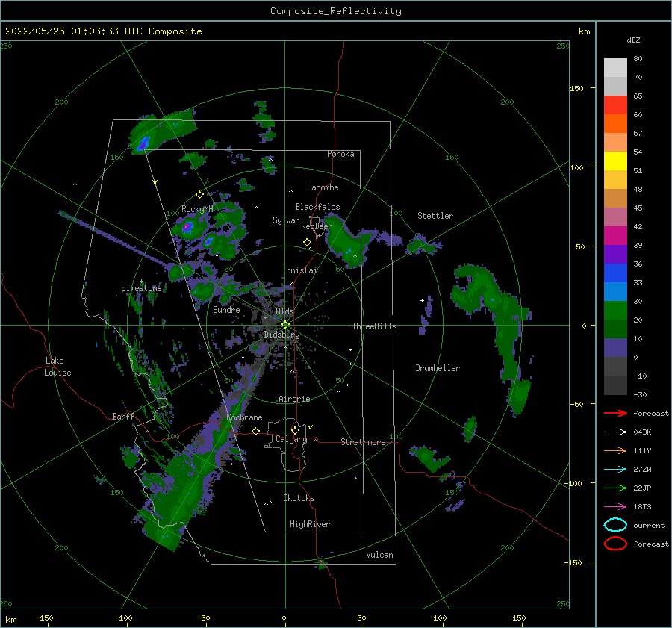Click the yellow diamond marker above Calgary

[295, 430]
